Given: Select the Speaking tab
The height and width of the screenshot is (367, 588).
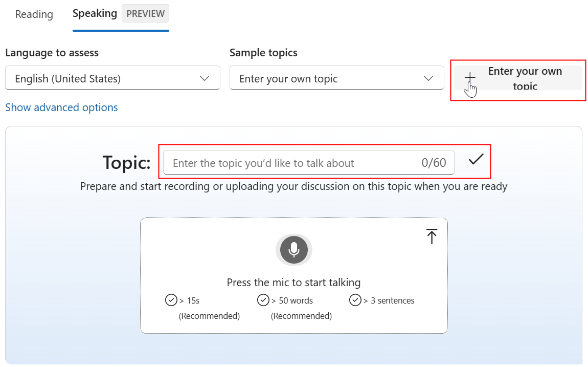Looking at the screenshot, I should [95, 14].
